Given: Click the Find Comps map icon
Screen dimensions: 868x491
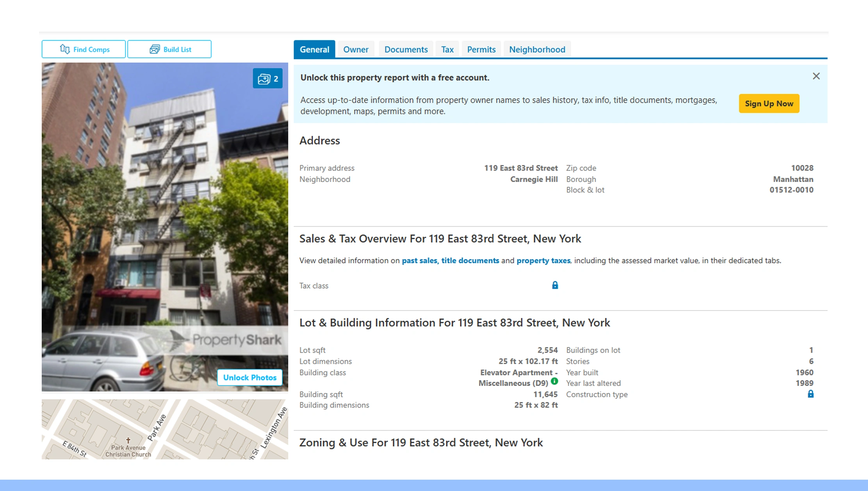Looking at the screenshot, I should pos(65,49).
